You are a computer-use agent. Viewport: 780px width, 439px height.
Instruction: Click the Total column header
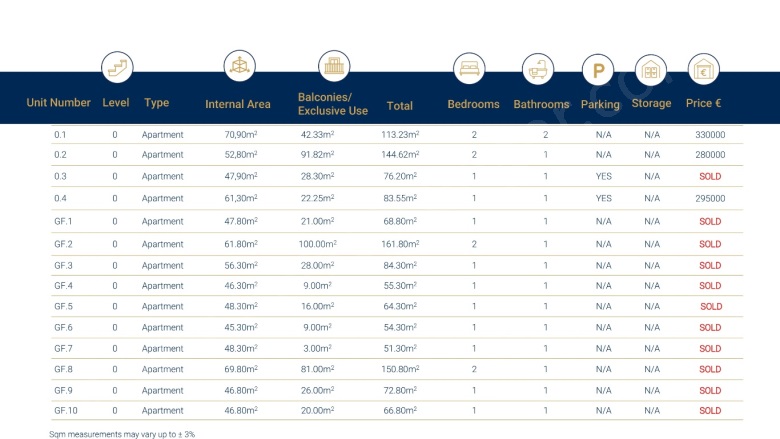tap(400, 105)
